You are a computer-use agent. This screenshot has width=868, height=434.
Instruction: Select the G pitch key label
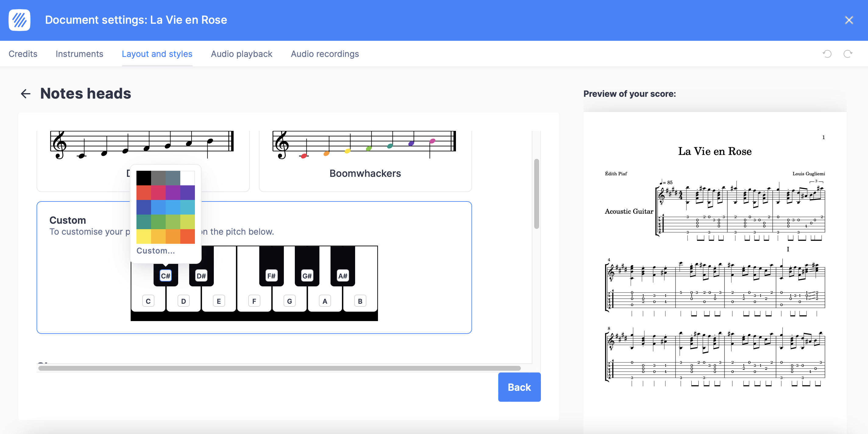(x=289, y=301)
